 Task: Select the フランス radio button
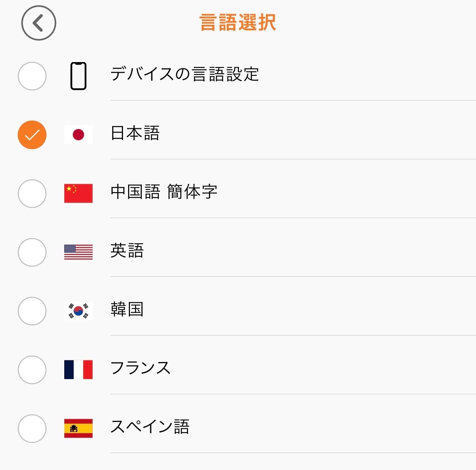pyautogui.click(x=32, y=369)
